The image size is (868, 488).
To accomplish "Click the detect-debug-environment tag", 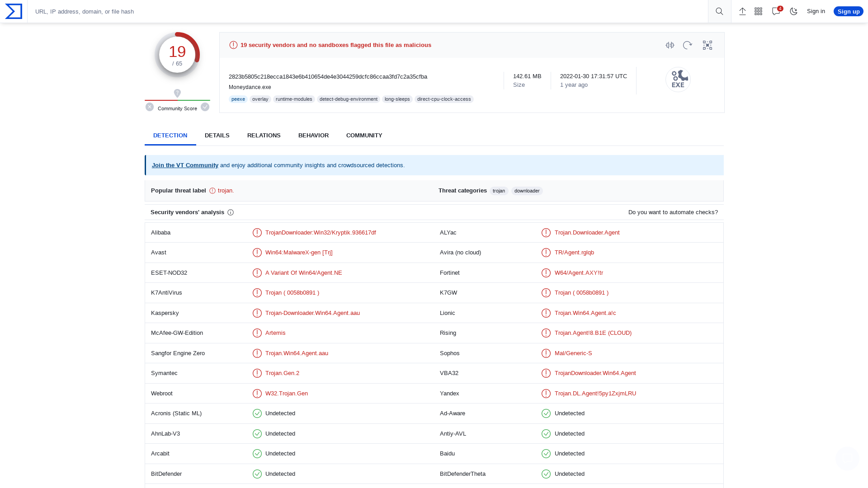I will click(349, 99).
